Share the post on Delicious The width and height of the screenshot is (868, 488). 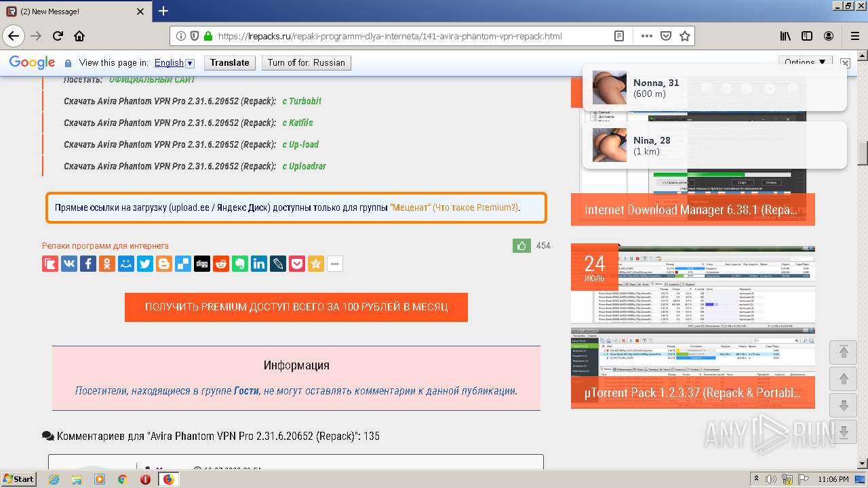pyautogui.click(x=183, y=264)
